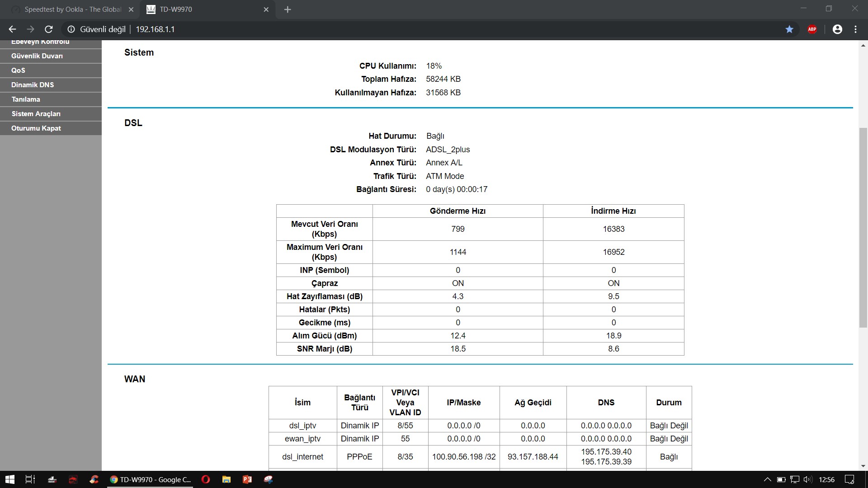Select the SNR Marjı download value 8.6
The image size is (868, 488).
[x=613, y=349]
